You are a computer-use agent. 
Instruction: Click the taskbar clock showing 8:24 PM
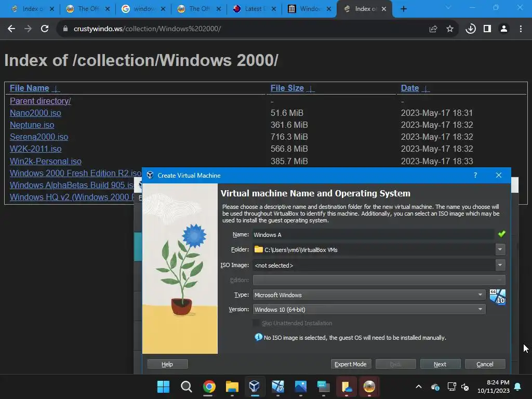click(x=494, y=387)
